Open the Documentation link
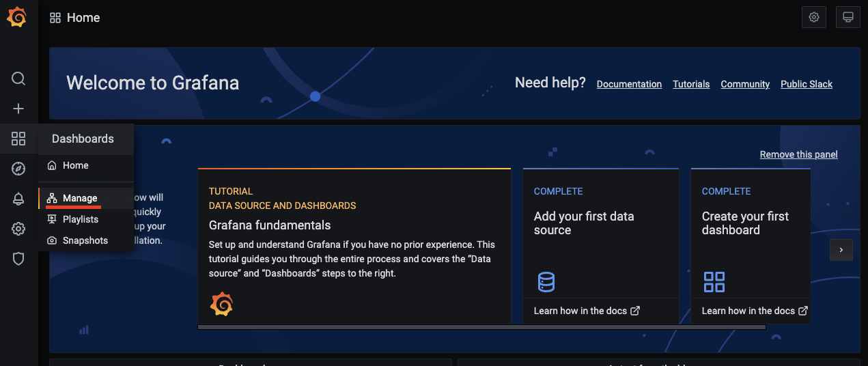 click(629, 84)
